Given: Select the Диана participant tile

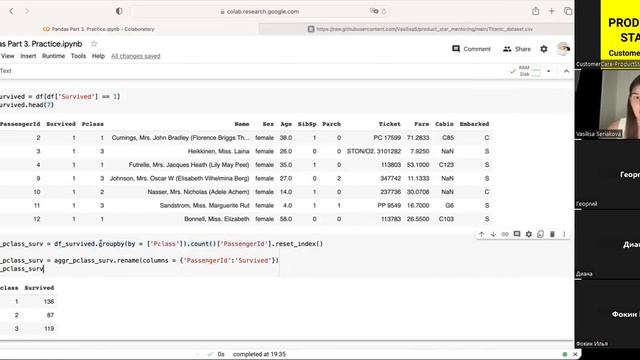Looking at the screenshot, I should pyautogui.click(x=608, y=245).
